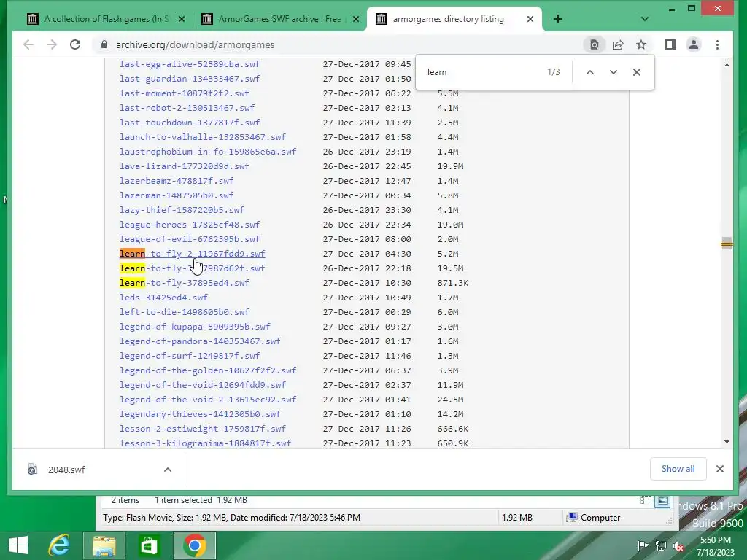This screenshot has height=560, width=747.
Task: Open lazerbeamz-478817f.swf link
Action: point(177,181)
